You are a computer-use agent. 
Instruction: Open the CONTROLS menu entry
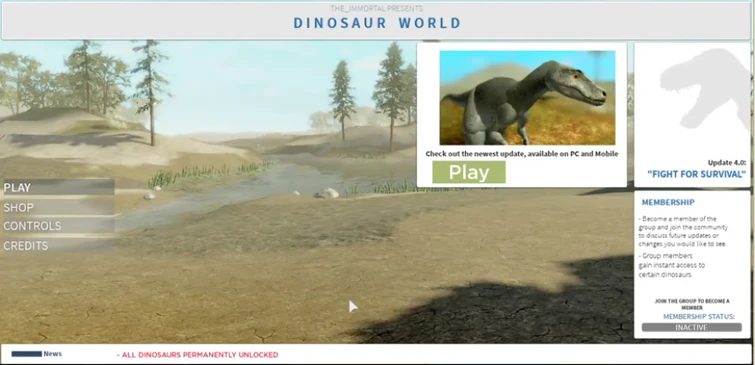pyautogui.click(x=58, y=226)
